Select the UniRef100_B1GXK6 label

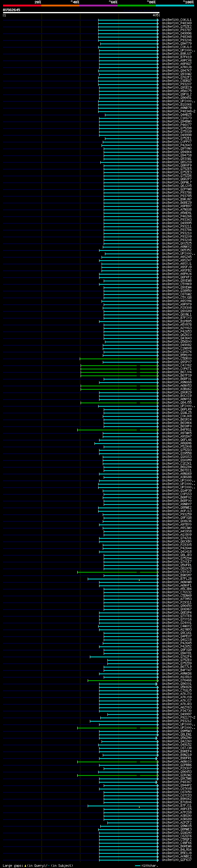click(x=176, y=104)
